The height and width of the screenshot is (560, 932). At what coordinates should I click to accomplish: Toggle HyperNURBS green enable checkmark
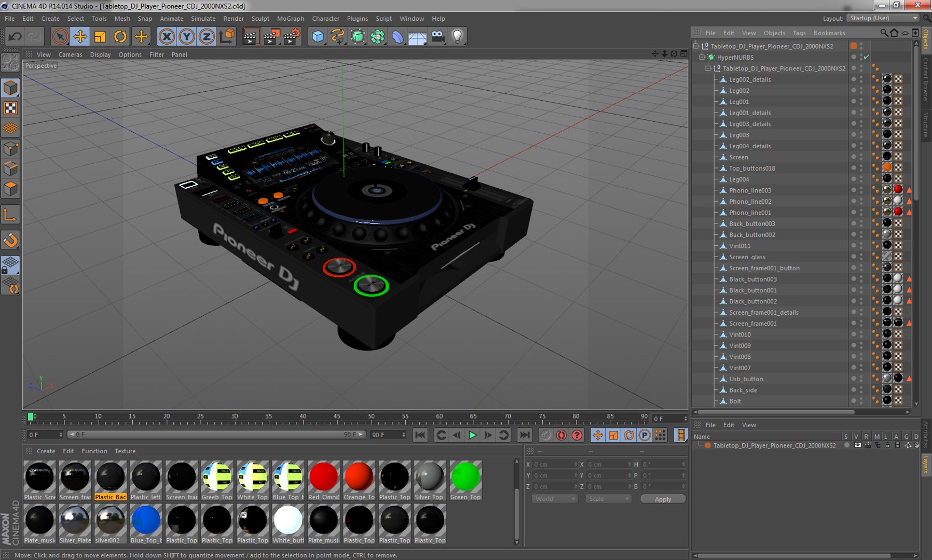pyautogui.click(x=867, y=57)
